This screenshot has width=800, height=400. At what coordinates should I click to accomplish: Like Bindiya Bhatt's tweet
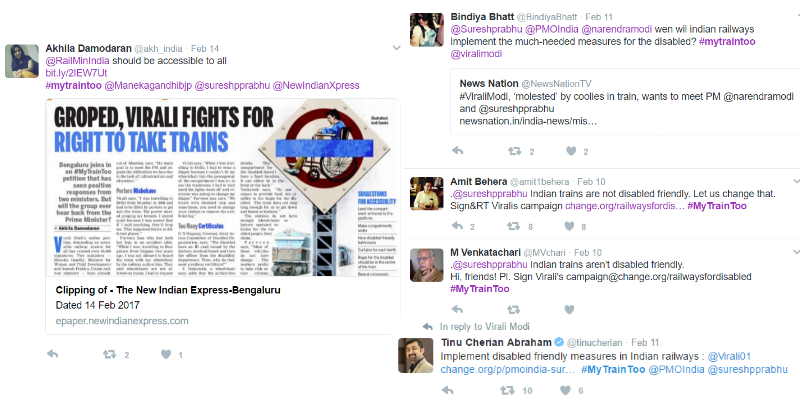pyautogui.click(x=571, y=151)
